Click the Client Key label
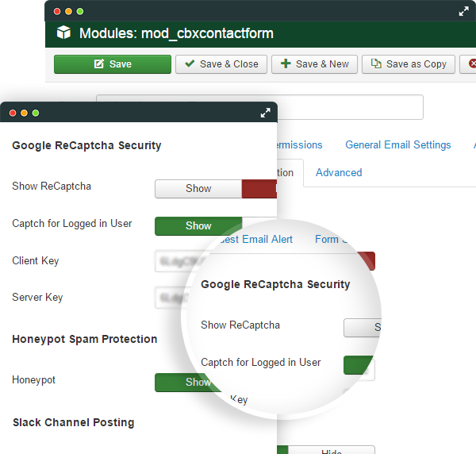This screenshot has width=476, height=454. coord(36,261)
